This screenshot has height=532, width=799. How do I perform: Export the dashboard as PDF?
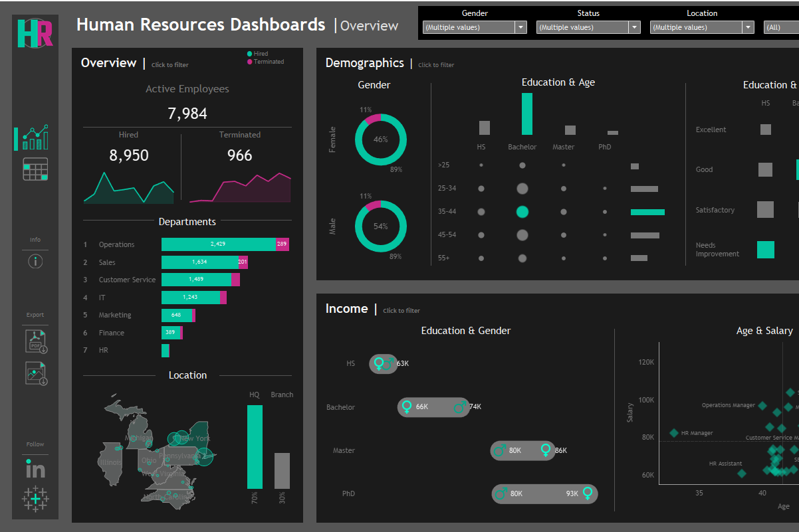click(x=37, y=341)
